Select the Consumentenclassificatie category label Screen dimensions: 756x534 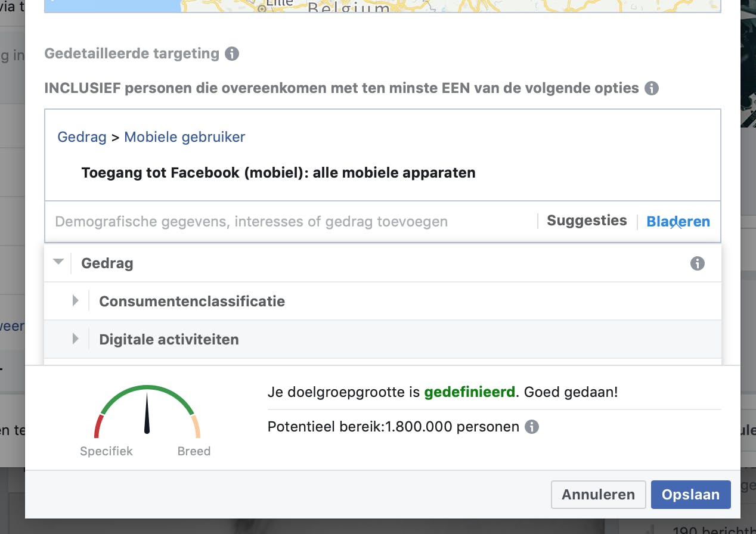point(192,302)
